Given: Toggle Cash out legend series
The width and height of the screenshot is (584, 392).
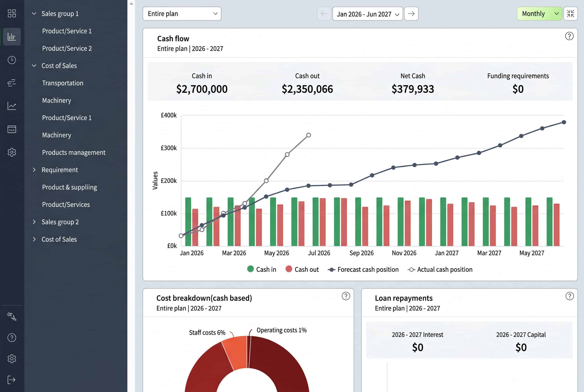Looking at the screenshot, I should pyautogui.click(x=302, y=269).
